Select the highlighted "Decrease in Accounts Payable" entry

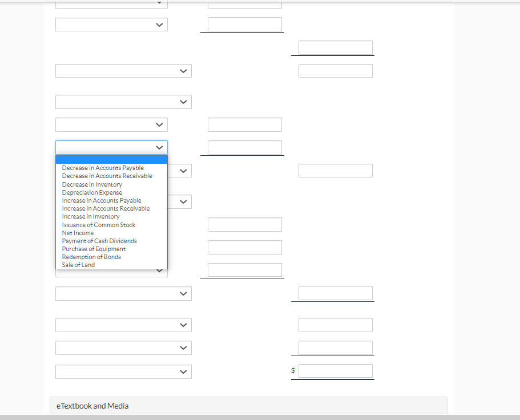click(x=102, y=167)
